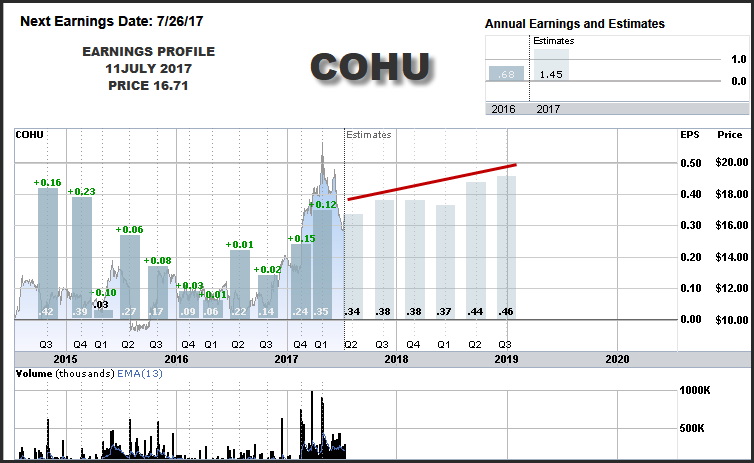Click the 2020 year marker on the timeline
This screenshot has height=463, width=754.
click(617, 359)
